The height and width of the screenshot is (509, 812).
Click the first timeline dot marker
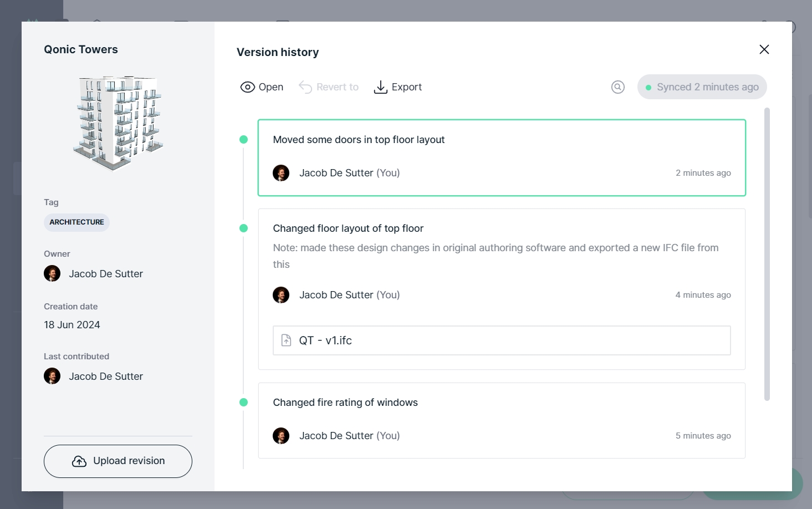pos(243,140)
